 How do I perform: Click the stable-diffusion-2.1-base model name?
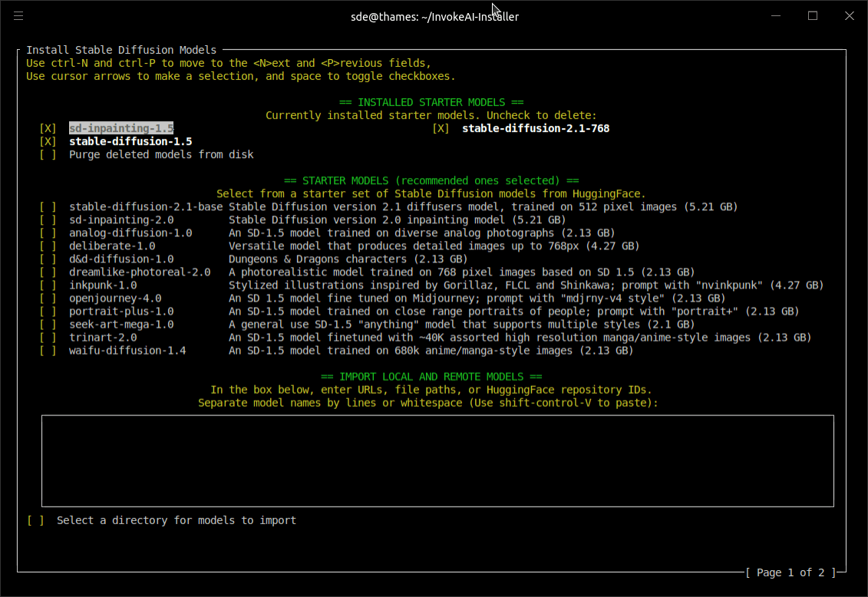click(146, 207)
